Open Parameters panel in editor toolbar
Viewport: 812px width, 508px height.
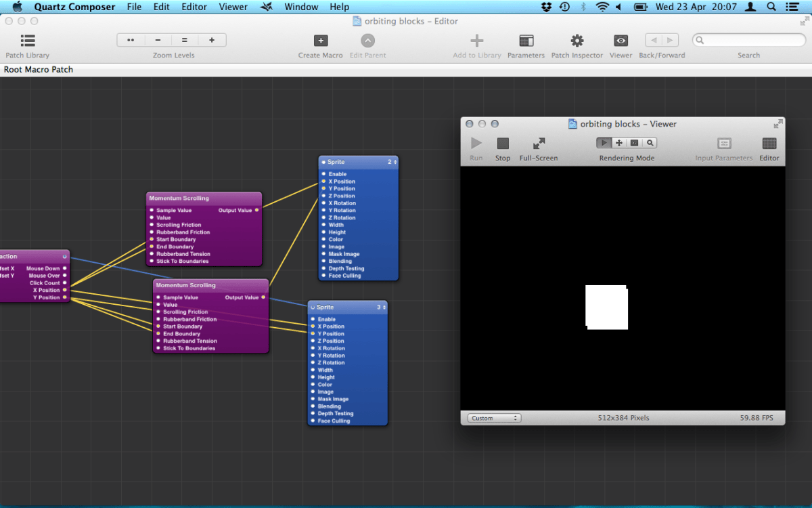point(526,41)
